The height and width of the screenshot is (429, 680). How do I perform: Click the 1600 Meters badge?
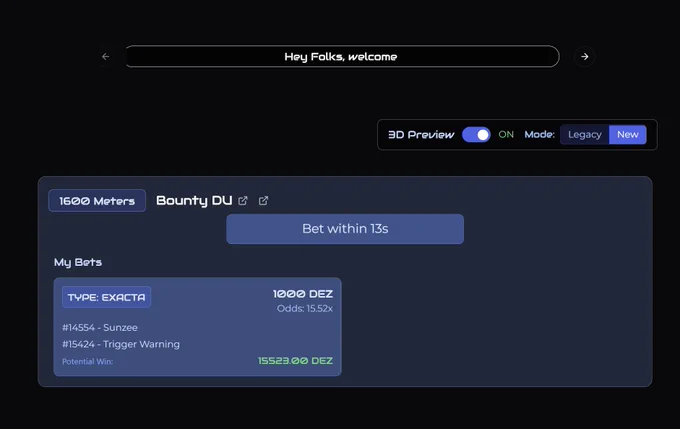tap(97, 201)
